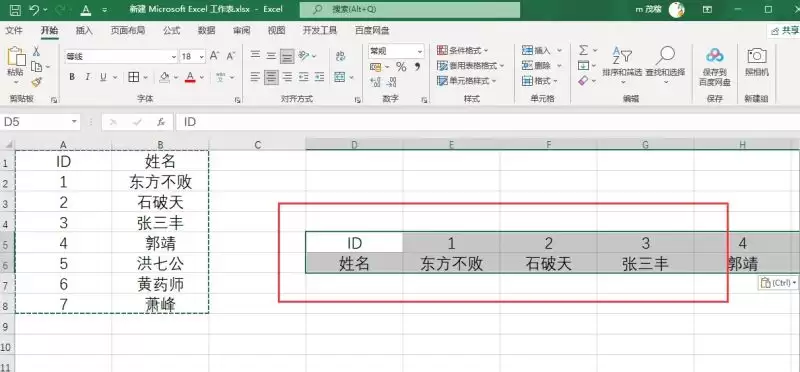The image size is (800, 372).
Task: Toggle bold formatting
Action: pos(72,77)
